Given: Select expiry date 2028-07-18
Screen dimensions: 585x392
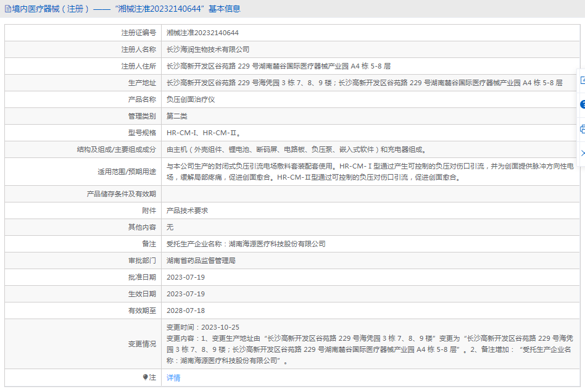Looking at the screenshot, I should [x=185, y=311].
